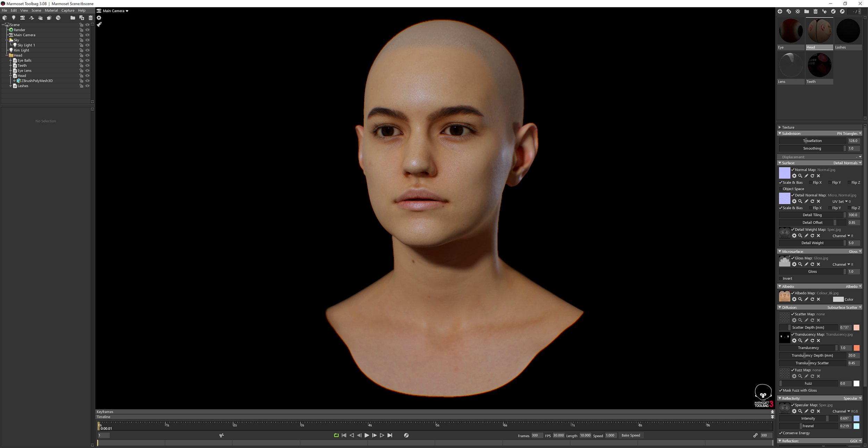Open the checker pattern material icon
Screen dimensions: 868x448
(798, 11)
